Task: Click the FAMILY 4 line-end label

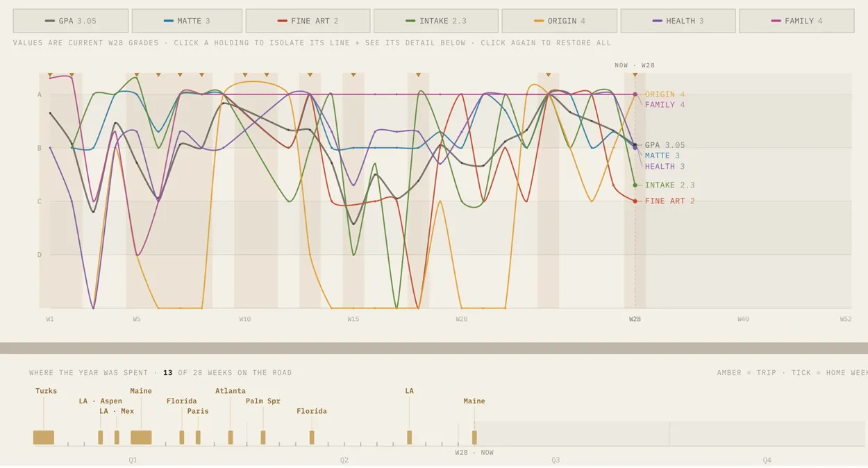Action: [665, 105]
